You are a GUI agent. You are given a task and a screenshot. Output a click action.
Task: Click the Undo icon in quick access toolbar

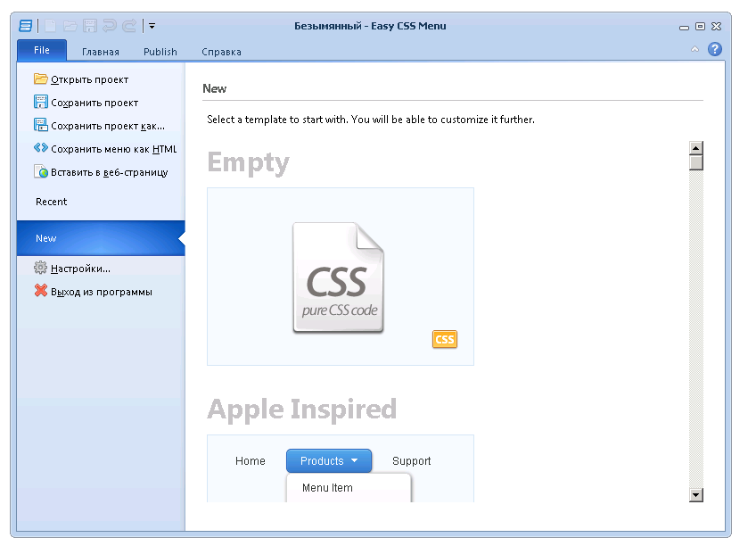pos(110,26)
